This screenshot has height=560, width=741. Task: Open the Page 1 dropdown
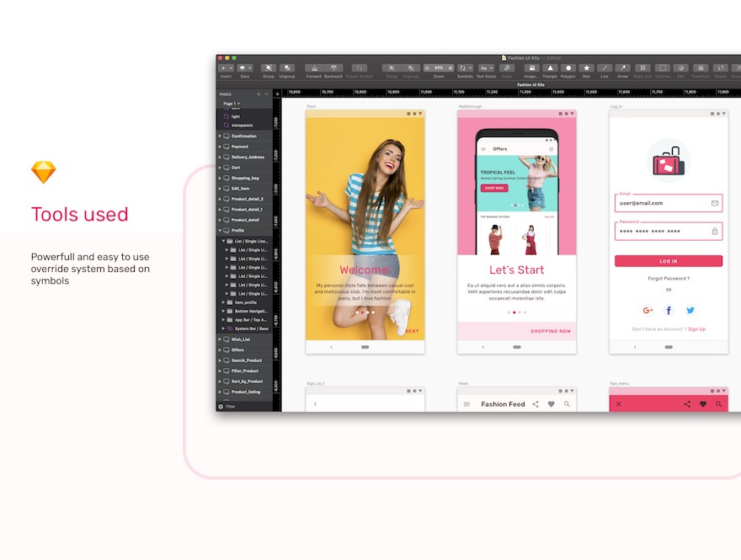232,104
